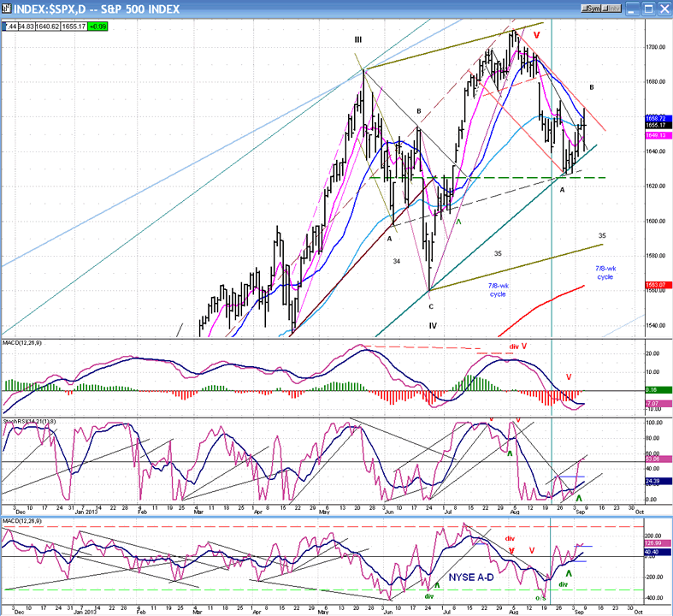The width and height of the screenshot is (673, 616).
Task: Click the wave IV label
Action: 433,326
